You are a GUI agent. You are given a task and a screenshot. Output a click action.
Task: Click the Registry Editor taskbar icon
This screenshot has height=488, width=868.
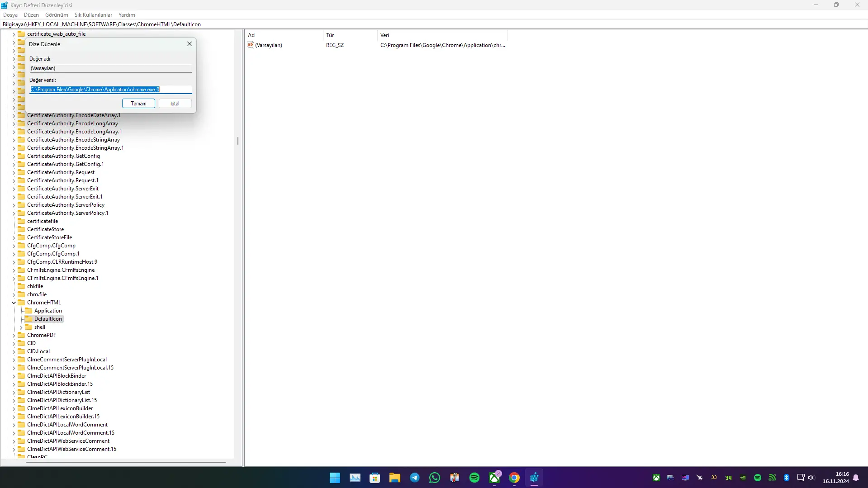pyautogui.click(x=534, y=478)
